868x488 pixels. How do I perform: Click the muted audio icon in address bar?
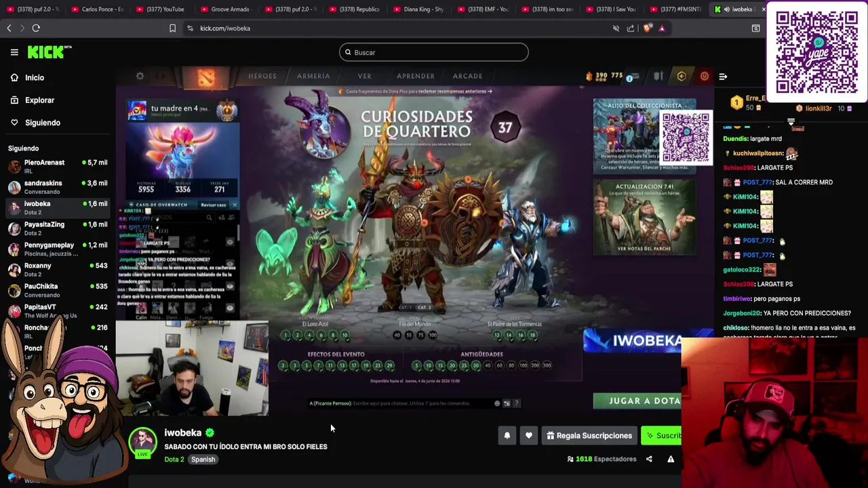pos(616,28)
